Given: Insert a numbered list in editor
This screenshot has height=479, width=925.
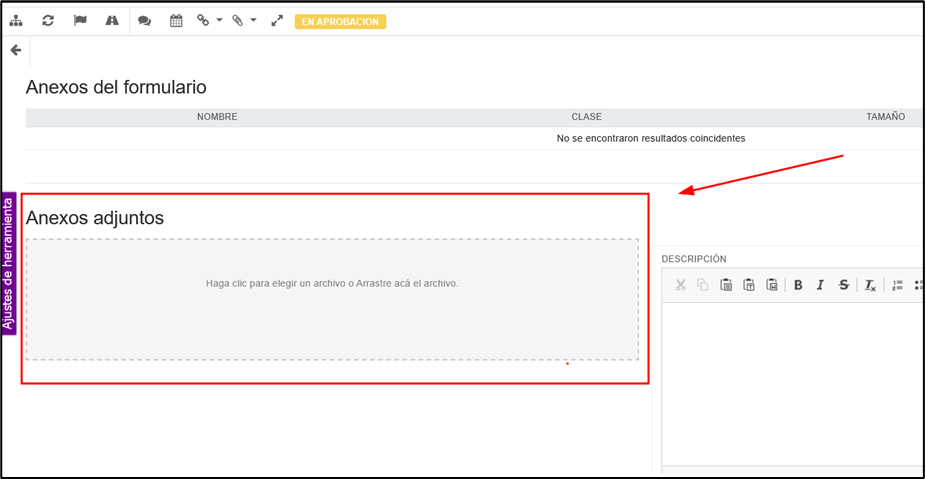Looking at the screenshot, I should pos(897,285).
